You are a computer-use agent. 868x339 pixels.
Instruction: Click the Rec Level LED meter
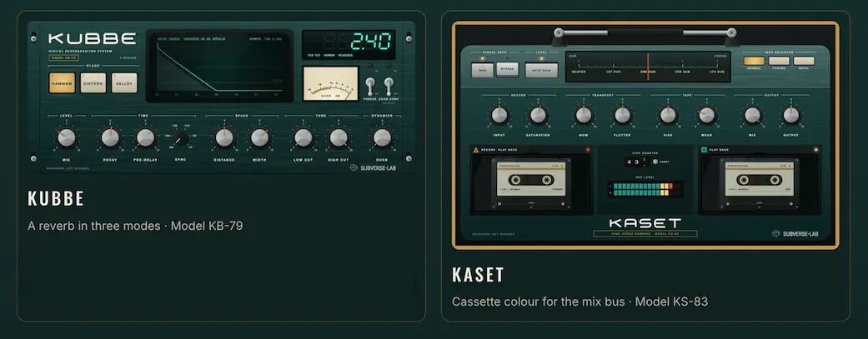(x=645, y=189)
